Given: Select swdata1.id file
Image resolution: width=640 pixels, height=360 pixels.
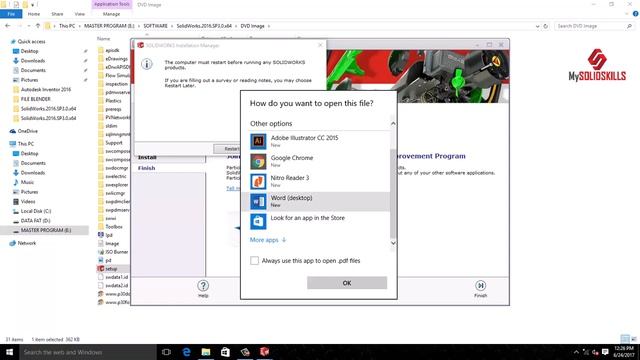Looking at the screenshot, I should (116, 277).
